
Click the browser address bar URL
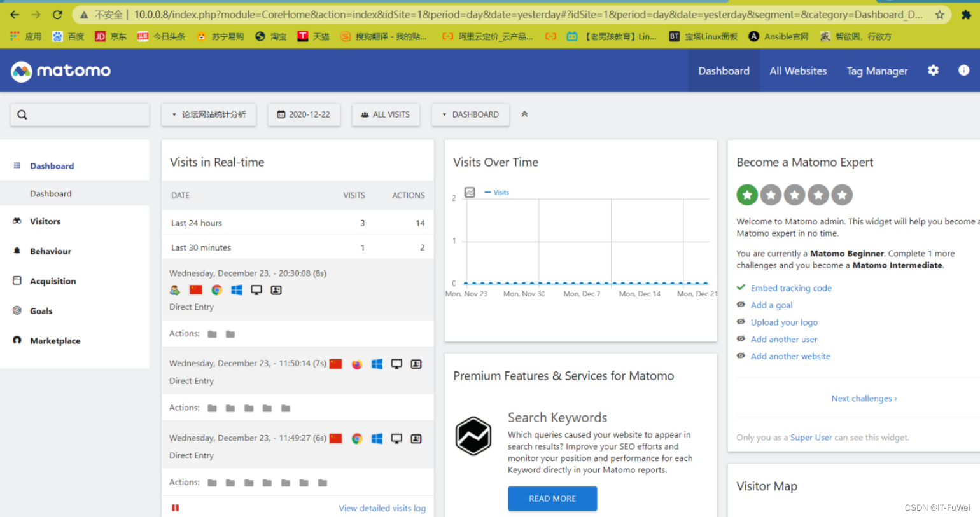click(528, 14)
